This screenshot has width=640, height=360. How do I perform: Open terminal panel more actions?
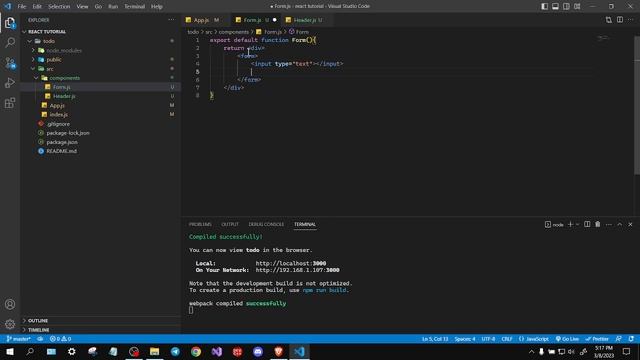pos(609,224)
